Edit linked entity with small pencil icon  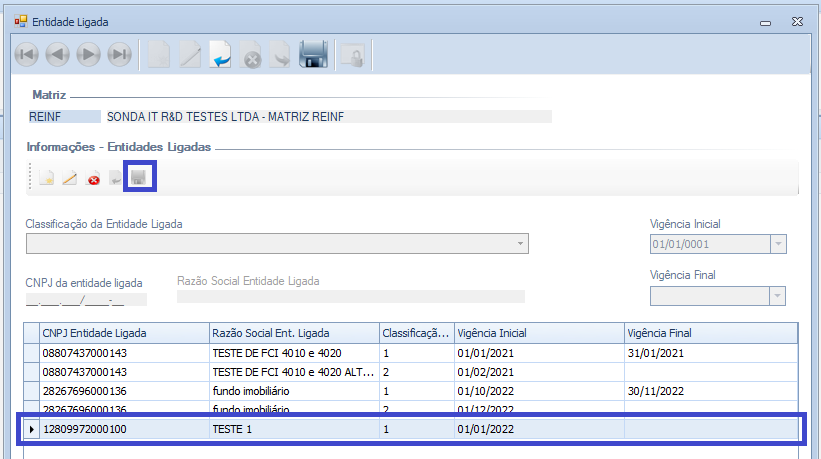coord(70,179)
